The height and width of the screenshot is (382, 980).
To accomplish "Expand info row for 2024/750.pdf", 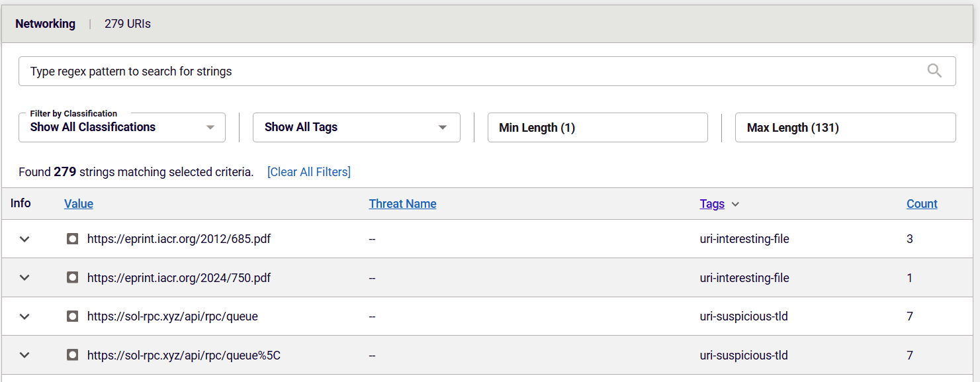I will [24, 278].
